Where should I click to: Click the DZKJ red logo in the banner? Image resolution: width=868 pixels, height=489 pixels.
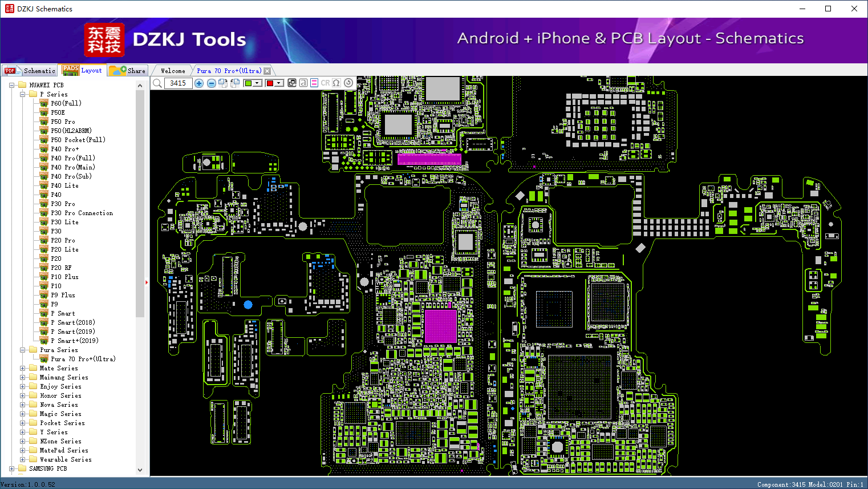click(104, 40)
